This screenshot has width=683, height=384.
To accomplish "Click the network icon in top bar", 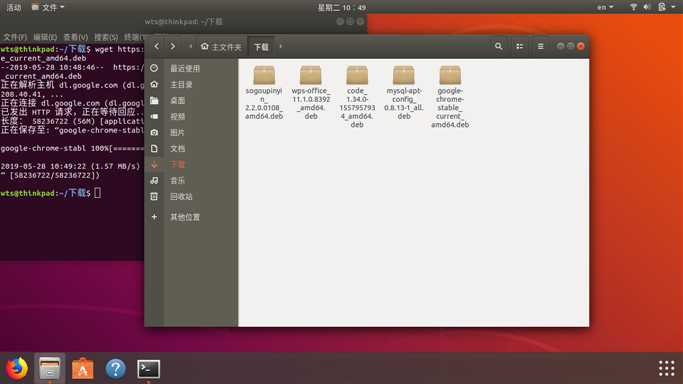I will click(x=633, y=7).
